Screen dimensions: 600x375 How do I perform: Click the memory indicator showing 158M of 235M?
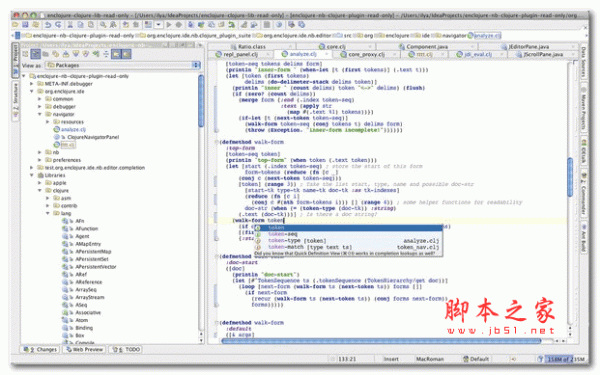(x=566, y=359)
